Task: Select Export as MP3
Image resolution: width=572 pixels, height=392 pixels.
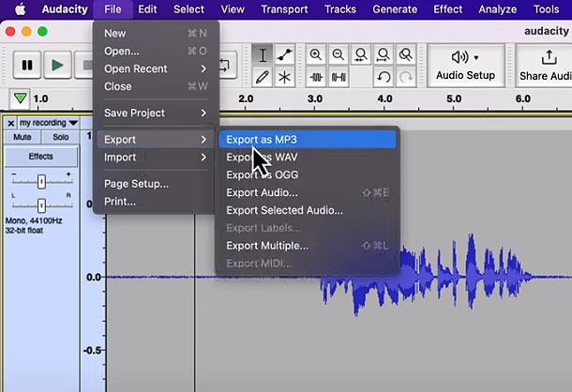Action: [308, 140]
